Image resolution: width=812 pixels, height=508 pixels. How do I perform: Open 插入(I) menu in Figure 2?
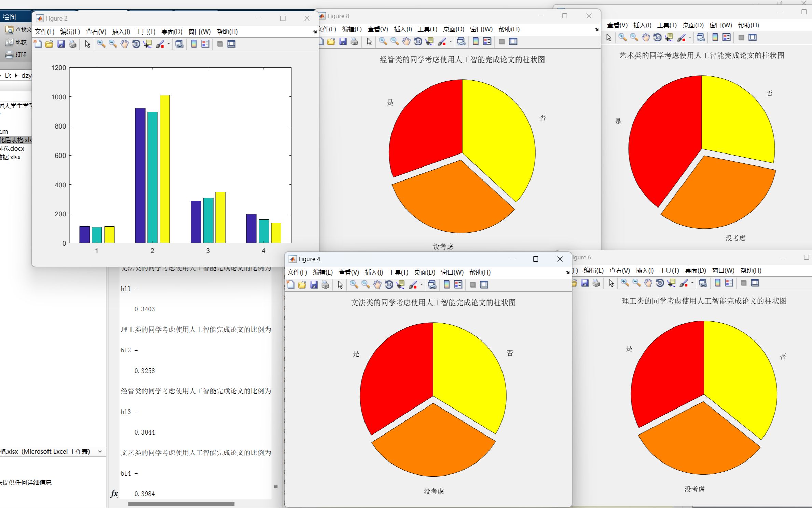tap(121, 31)
